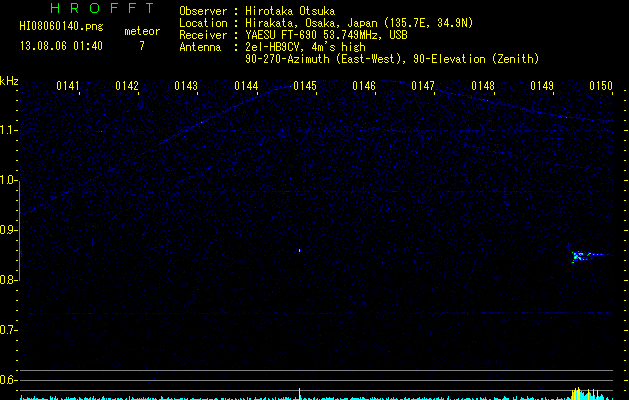Click the 0.9 frequency axis label

point(9,230)
